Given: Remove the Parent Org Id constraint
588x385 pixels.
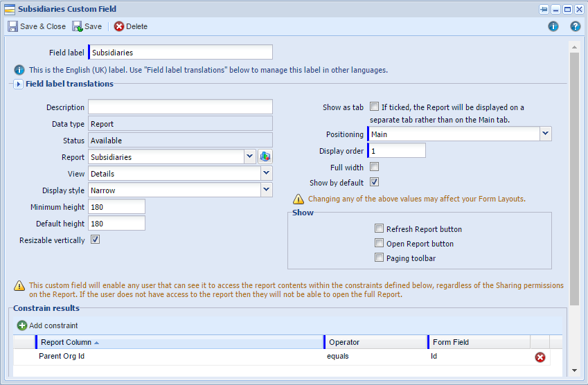Looking at the screenshot, I should 540,357.
